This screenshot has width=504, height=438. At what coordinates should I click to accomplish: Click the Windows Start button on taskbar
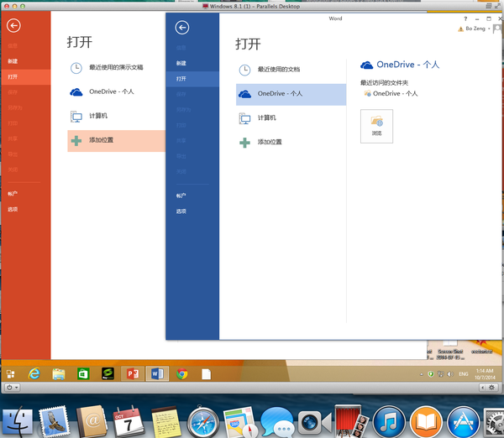[10, 374]
